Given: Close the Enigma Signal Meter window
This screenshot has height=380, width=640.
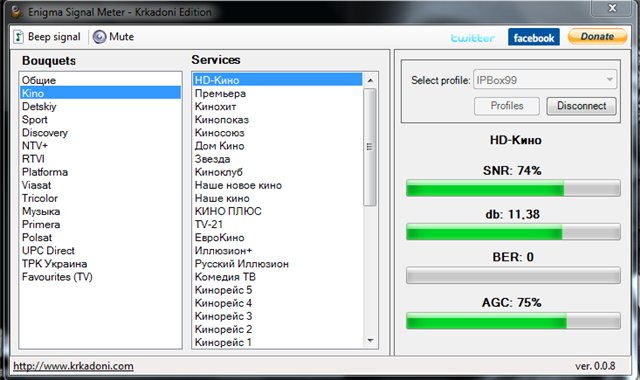Looking at the screenshot, I should pyautogui.click(x=612, y=8).
